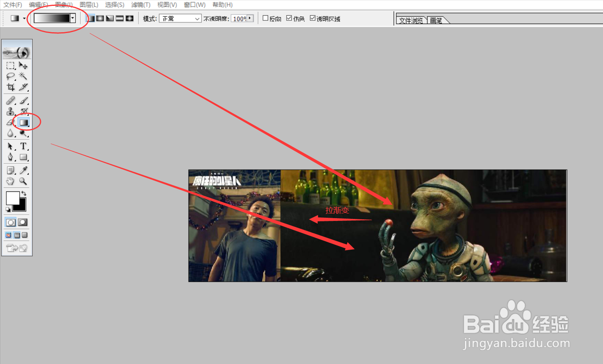Image resolution: width=603 pixels, height=364 pixels.
Task: Select the Eyedropper tool
Action: (23, 170)
